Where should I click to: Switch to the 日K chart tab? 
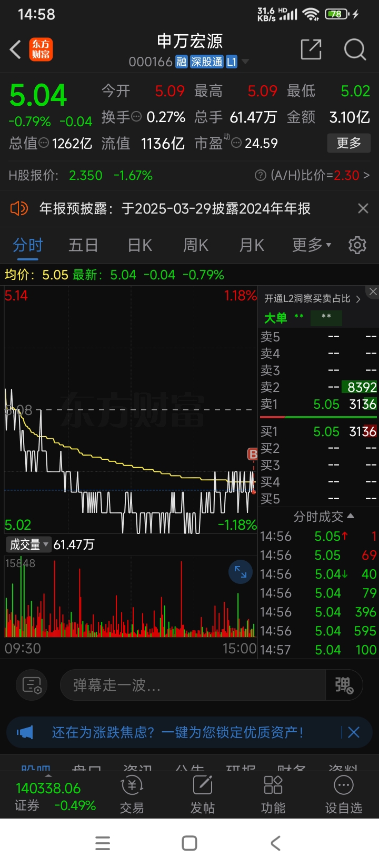click(x=140, y=245)
